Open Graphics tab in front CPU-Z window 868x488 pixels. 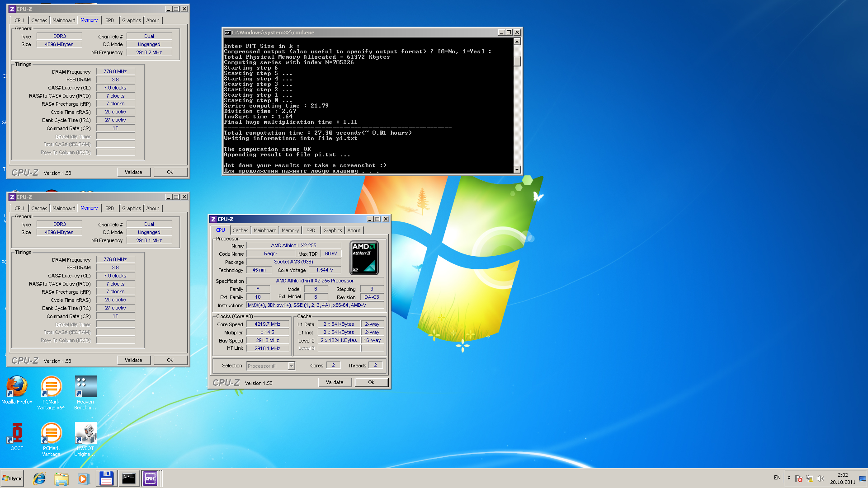(333, 230)
